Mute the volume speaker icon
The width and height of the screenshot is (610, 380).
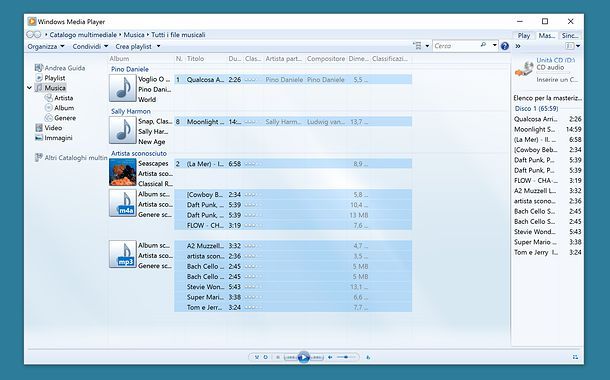[x=330, y=357]
